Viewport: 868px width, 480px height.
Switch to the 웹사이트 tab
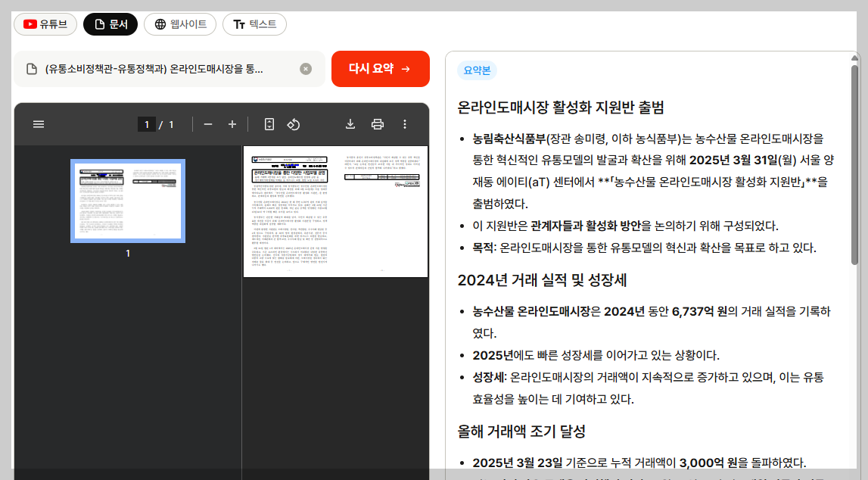click(179, 23)
